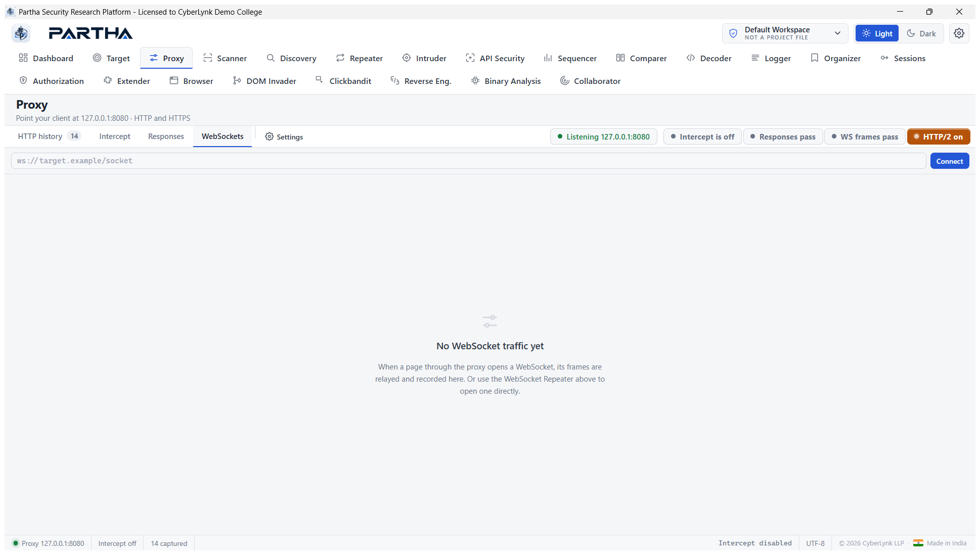
Task: Open the Discovery module
Action: 291,58
